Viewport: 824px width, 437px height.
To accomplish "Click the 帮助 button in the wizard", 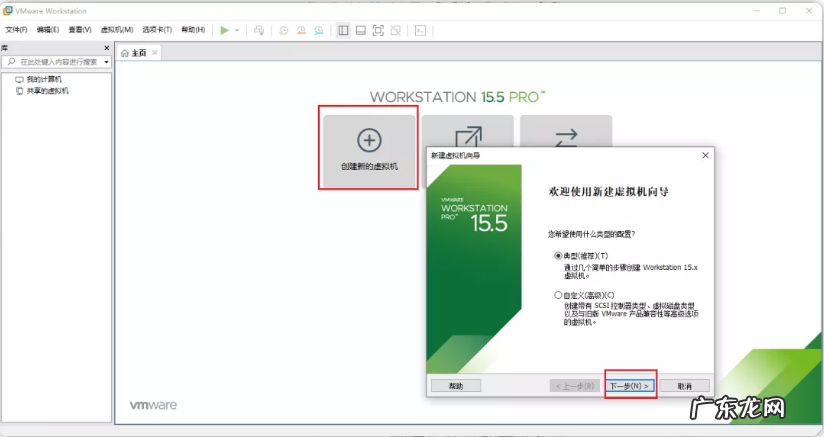I will (456, 386).
